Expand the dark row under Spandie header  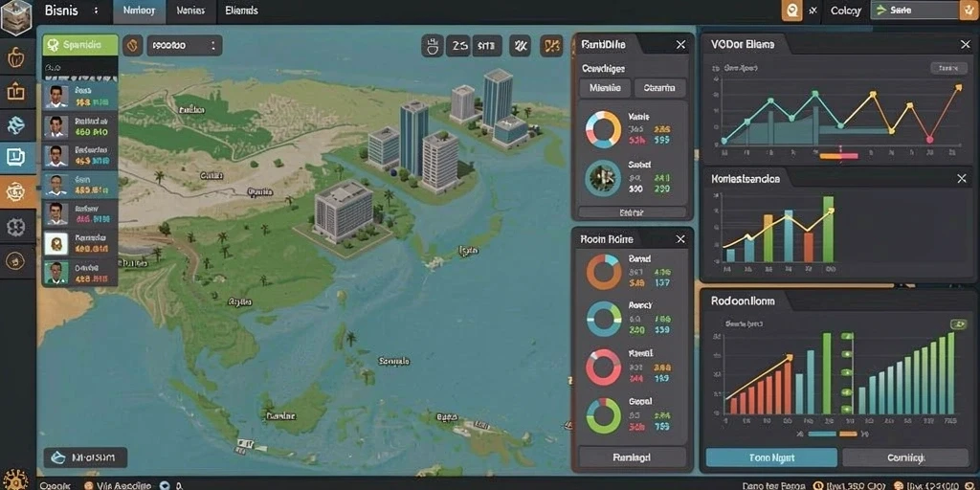[79, 66]
